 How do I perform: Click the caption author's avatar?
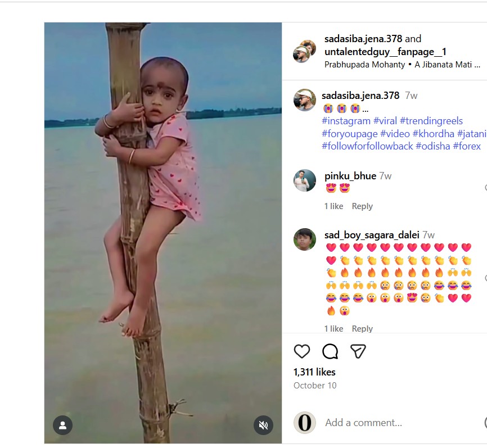pos(305,100)
